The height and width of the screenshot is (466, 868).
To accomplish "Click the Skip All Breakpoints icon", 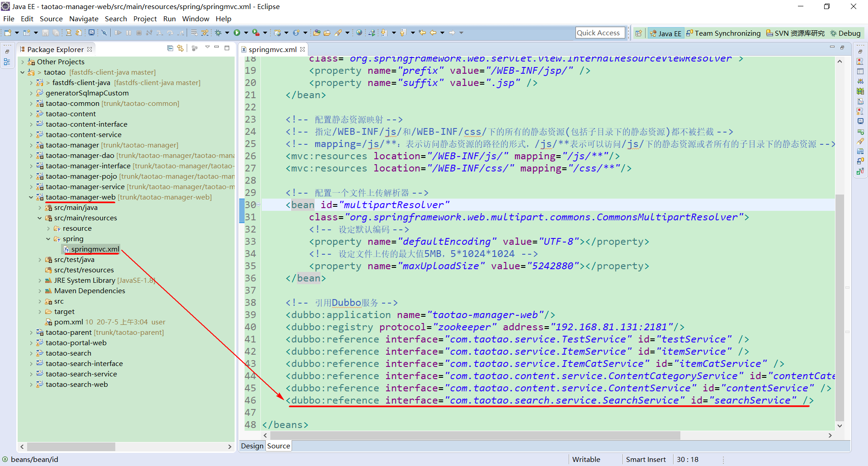I will pyautogui.click(x=104, y=33).
